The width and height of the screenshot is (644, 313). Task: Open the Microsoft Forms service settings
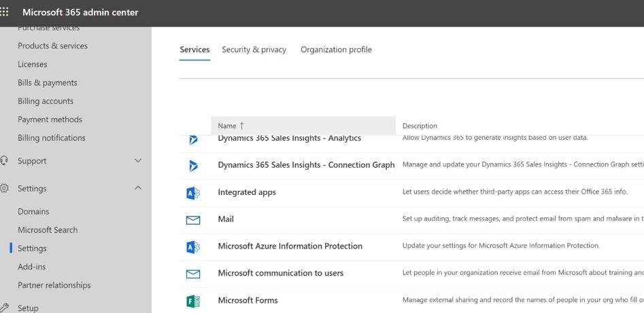tap(248, 300)
